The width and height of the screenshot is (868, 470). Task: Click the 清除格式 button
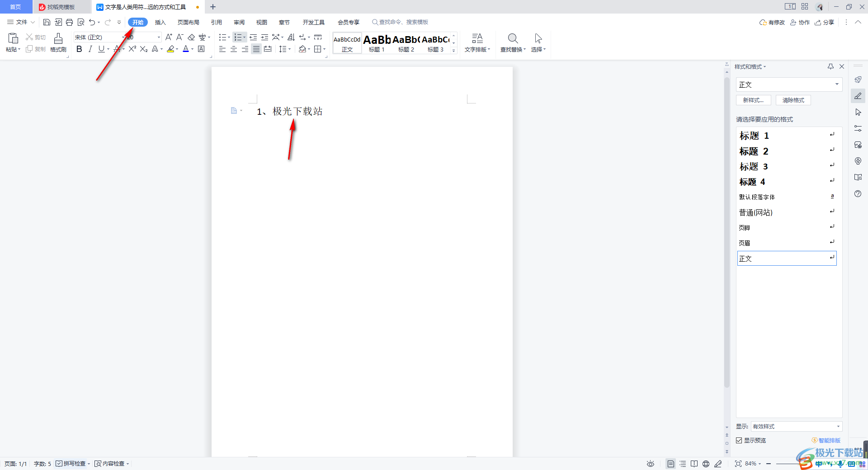click(x=793, y=100)
